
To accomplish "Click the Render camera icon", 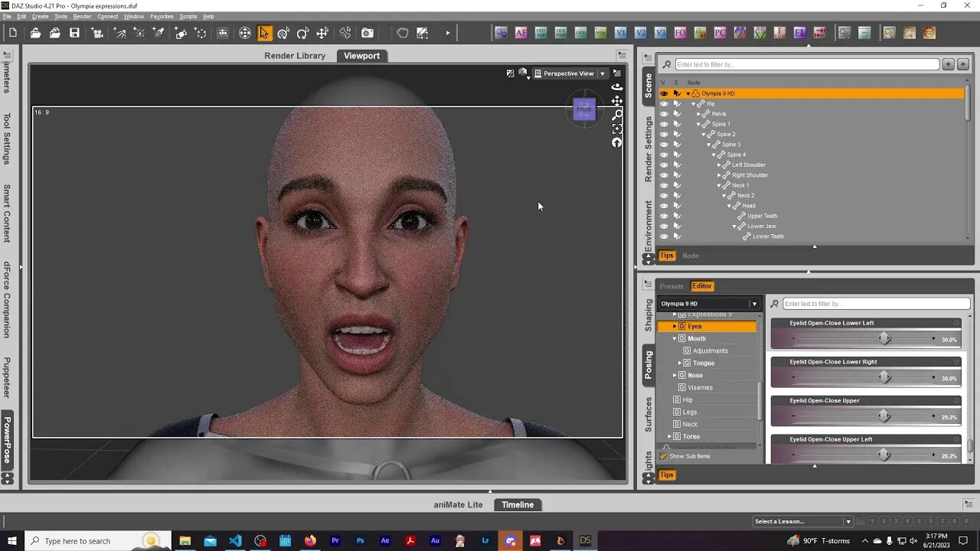I will coord(367,33).
